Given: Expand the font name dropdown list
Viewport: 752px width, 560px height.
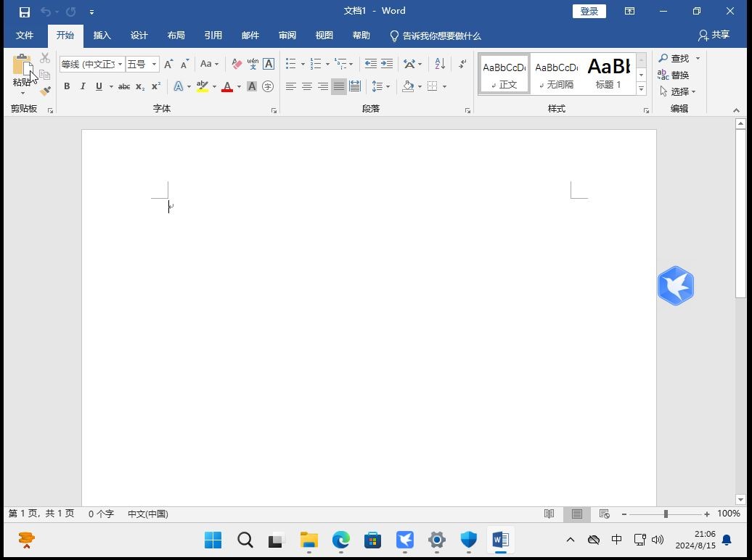Looking at the screenshot, I should [x=120, y=65].
